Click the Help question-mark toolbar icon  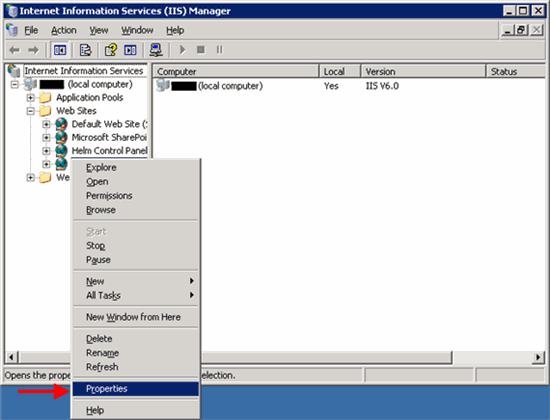tap(111, 50)
